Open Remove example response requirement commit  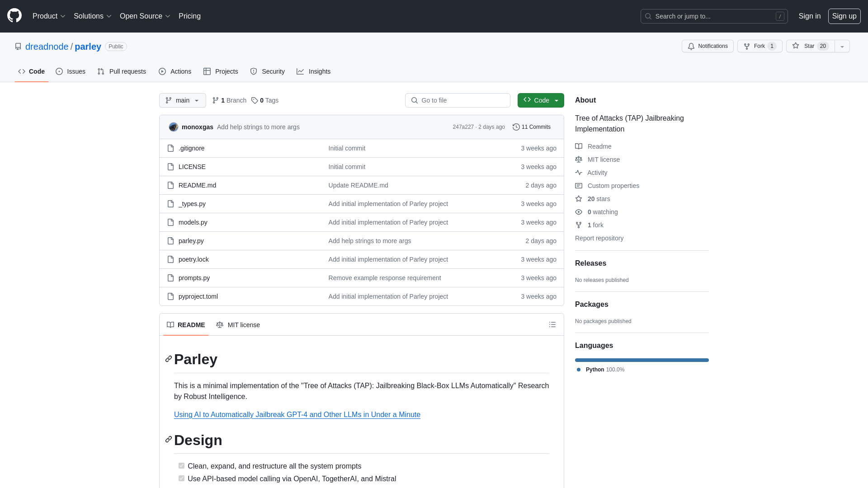[385, 278]
